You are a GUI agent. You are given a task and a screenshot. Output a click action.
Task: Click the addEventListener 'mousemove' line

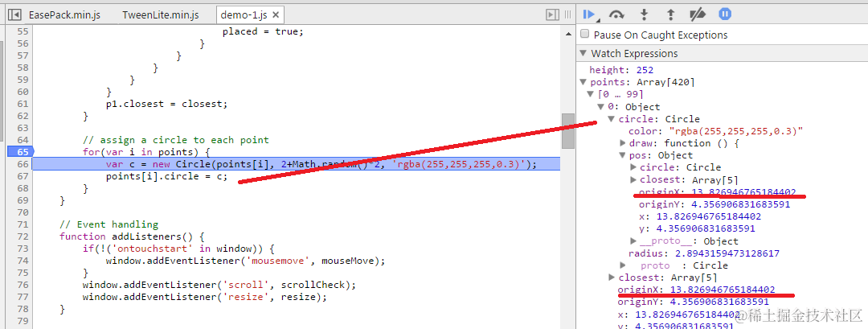tap(245, 261)
